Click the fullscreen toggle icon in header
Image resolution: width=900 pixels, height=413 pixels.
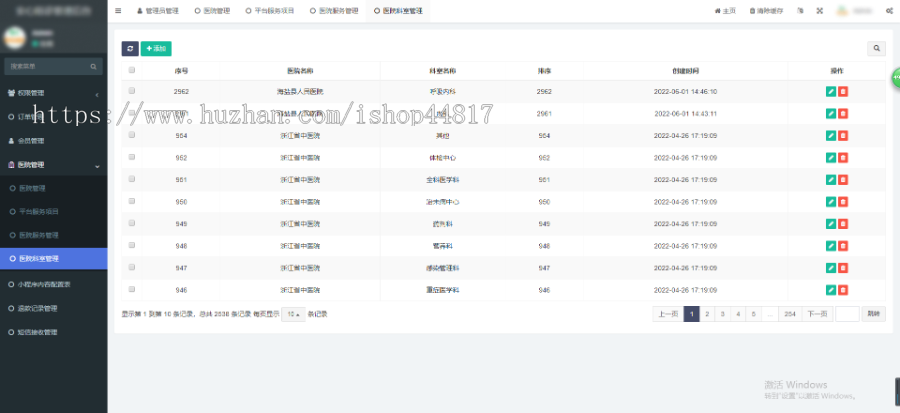tap(820, 10)
